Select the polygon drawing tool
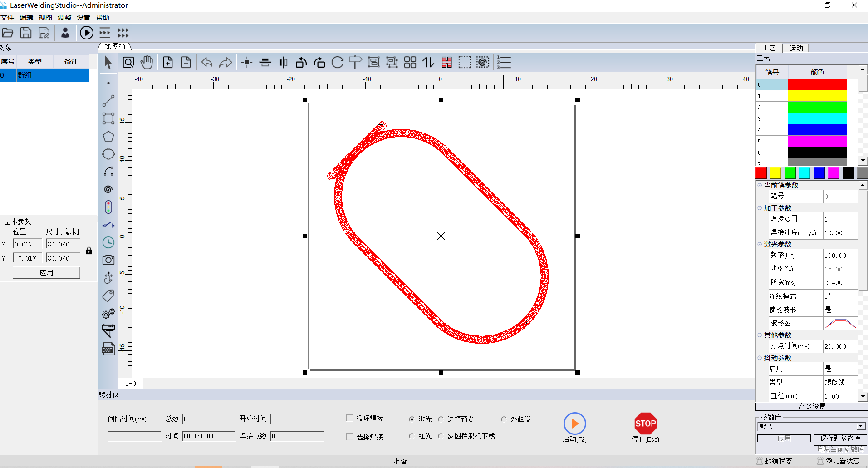Viewport: 868px width, 468px height. 108,137
